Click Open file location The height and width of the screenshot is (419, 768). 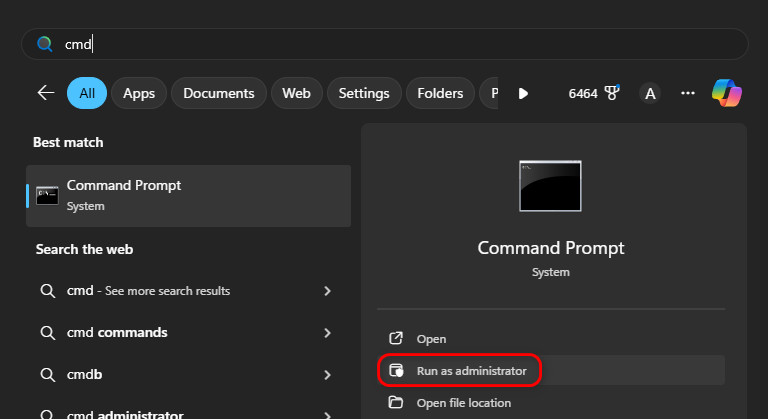click(463, 403)
